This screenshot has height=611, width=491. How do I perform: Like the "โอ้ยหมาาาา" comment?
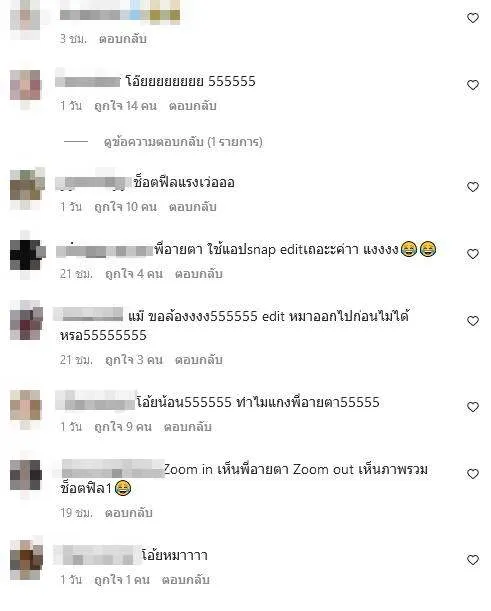[x=473, y=560]
